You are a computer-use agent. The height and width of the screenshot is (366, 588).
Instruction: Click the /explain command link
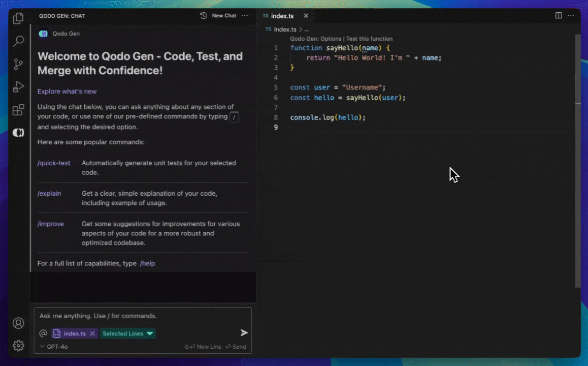[49, 193]
